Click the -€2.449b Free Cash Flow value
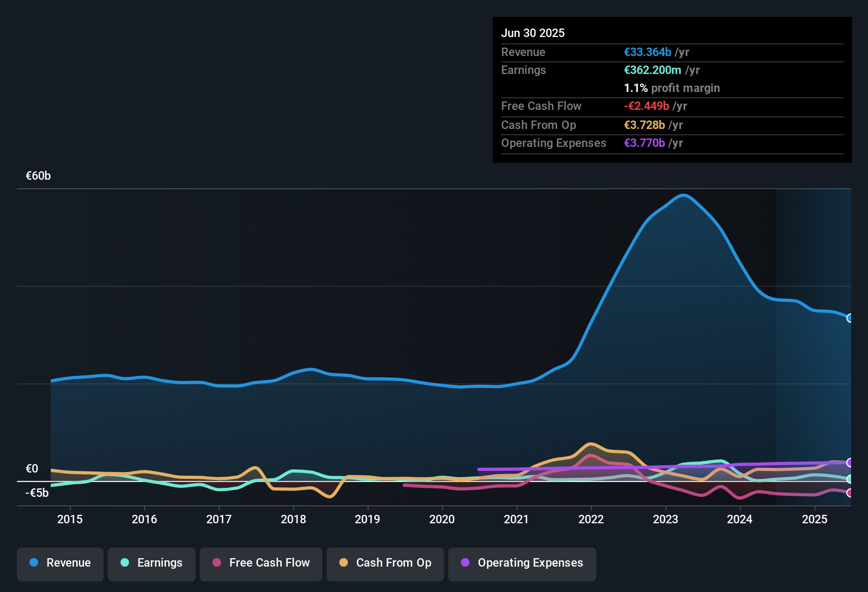 click(x=645, y=106)
